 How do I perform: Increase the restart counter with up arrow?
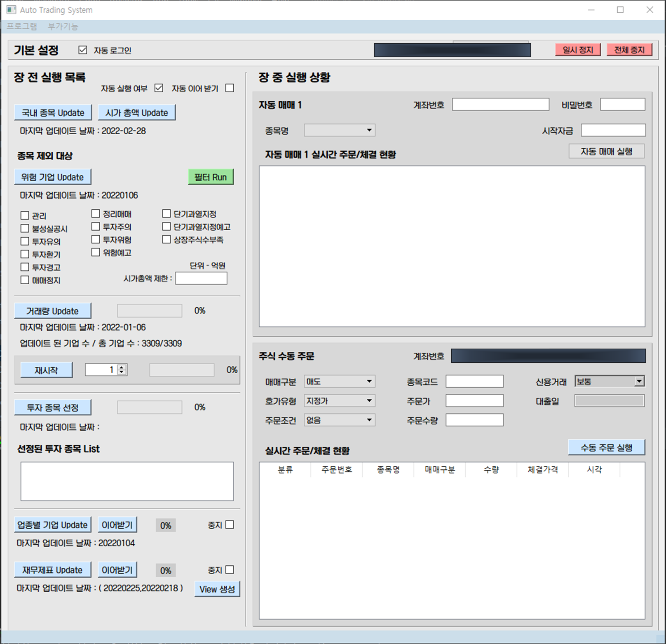pos(122,367)
